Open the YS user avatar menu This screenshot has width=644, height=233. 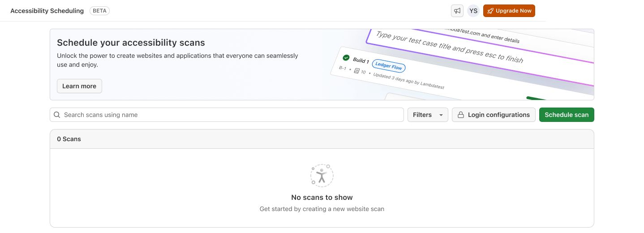coord(473,11)
